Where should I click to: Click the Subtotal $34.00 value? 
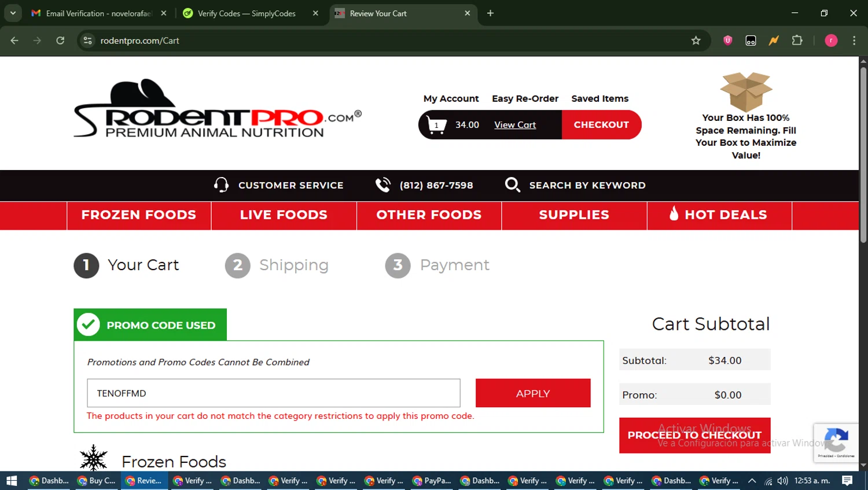coord(724,360)
